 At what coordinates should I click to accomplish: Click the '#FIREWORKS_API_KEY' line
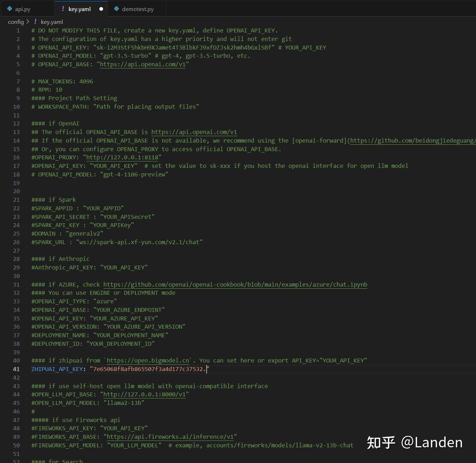[x=89, y=428]
